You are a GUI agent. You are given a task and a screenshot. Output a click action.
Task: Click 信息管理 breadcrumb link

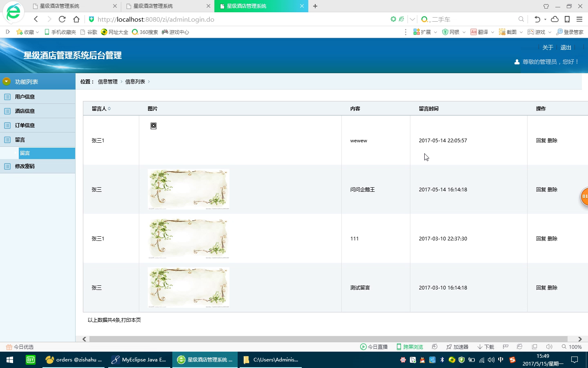(x=107, y=82)
